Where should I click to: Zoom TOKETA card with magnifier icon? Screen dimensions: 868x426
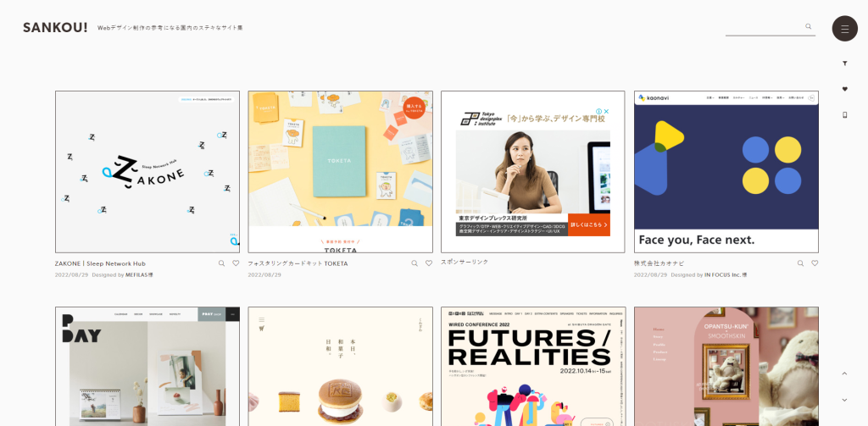point(415,263)
